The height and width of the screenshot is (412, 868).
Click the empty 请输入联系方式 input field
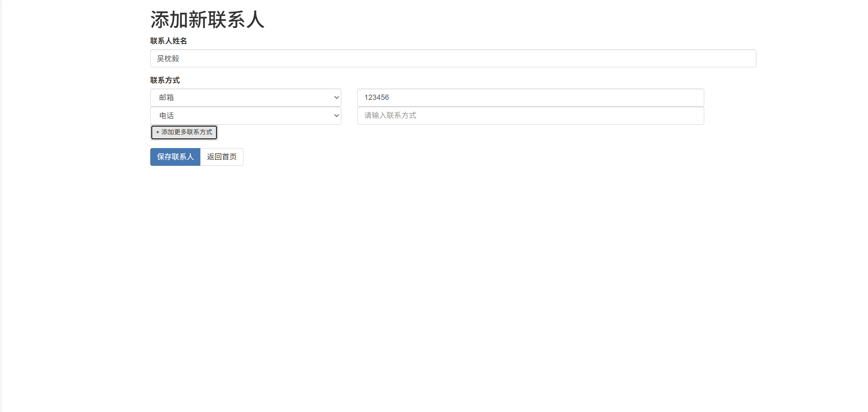(x=530, y=115)
